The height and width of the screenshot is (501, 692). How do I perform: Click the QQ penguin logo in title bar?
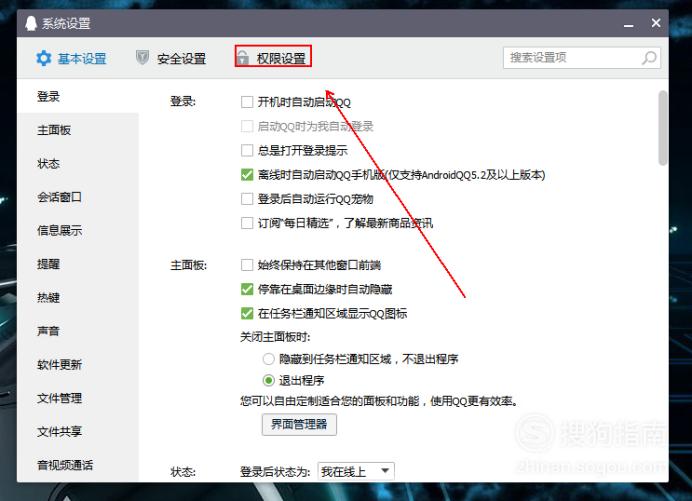31,23
